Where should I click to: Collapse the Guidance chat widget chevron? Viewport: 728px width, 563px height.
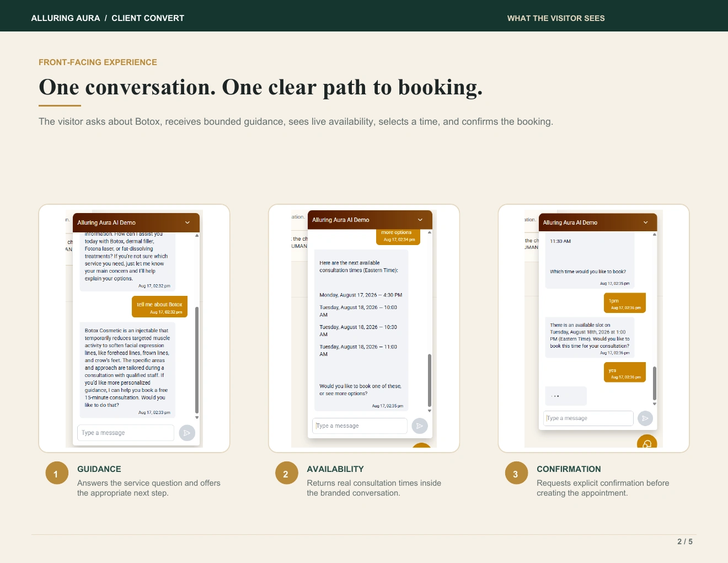coord(188,223)
